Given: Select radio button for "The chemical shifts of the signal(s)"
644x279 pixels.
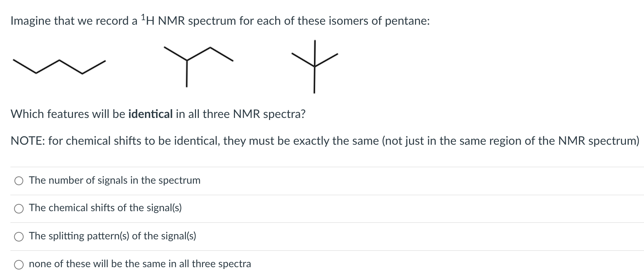Looking at the screenshot, I should click(19, 208).
